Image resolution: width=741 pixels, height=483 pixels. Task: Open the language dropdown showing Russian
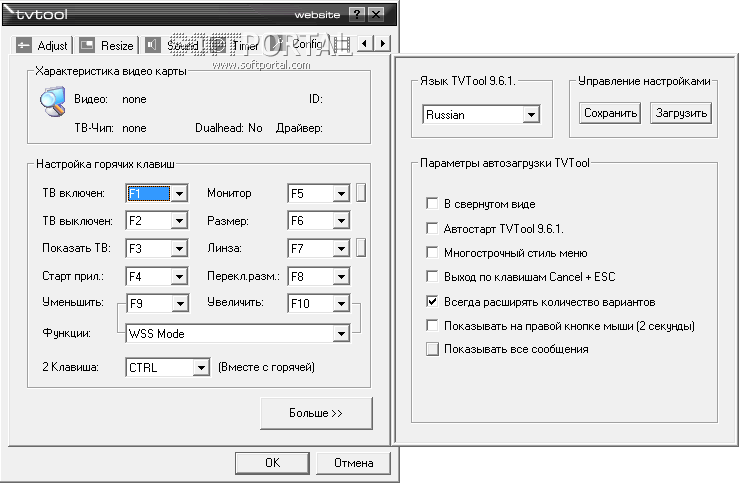click(531, 114)
